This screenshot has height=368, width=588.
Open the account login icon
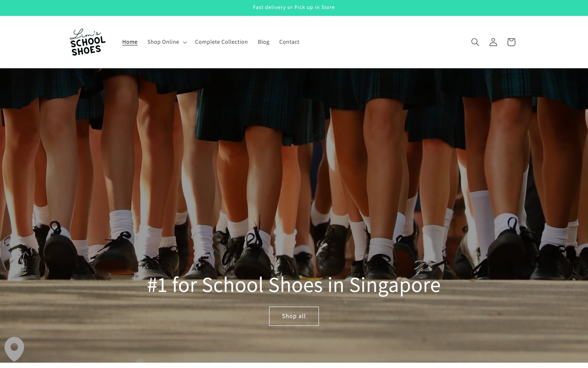[493, 42]
